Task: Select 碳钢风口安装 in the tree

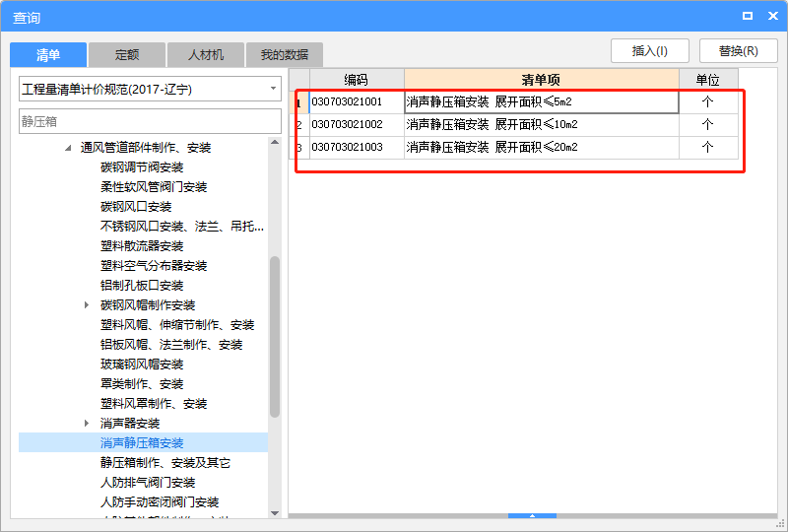Action: pyautogui.click(x=136, y=207)
